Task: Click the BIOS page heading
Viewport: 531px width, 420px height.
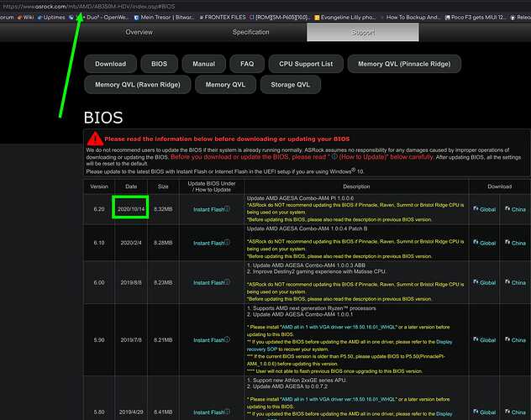Action: click(x=103, y=118)
